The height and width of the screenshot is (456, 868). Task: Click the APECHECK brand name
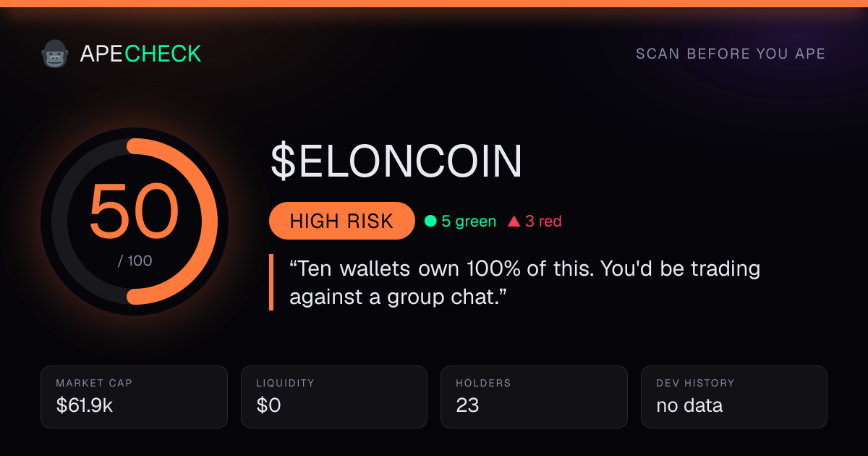(140, 54)
